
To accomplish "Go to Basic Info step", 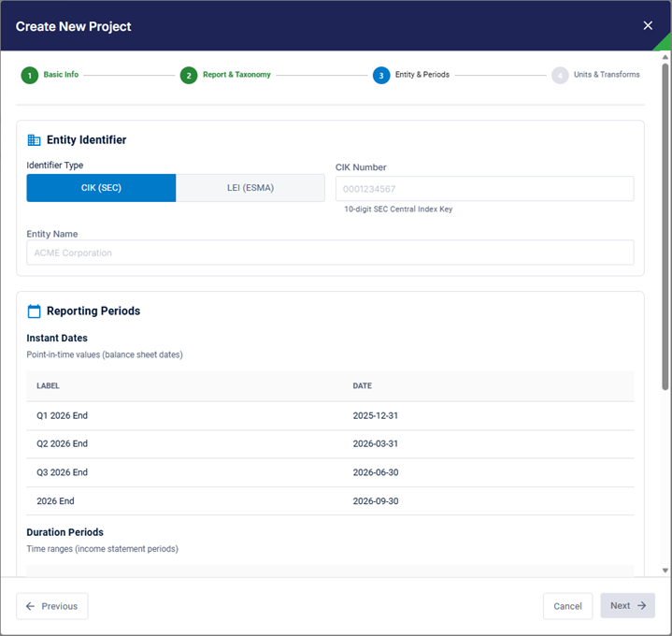I will [x=61, y=75].
